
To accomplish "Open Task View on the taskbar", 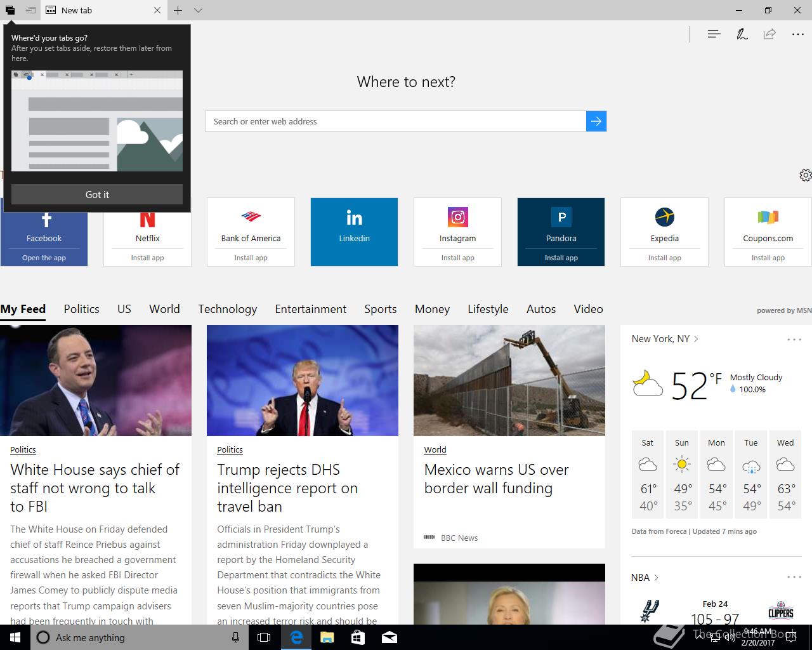I will [264, 637].
